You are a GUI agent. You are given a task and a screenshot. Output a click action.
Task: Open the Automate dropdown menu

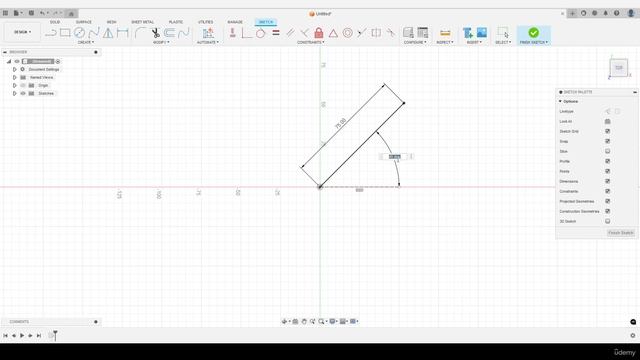[208, 42]
